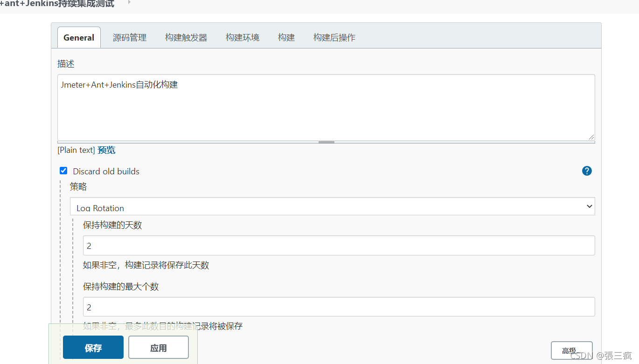Switch to the 构建后操作 tab
The height and width of the screenshot is (364, 639).
334,38
